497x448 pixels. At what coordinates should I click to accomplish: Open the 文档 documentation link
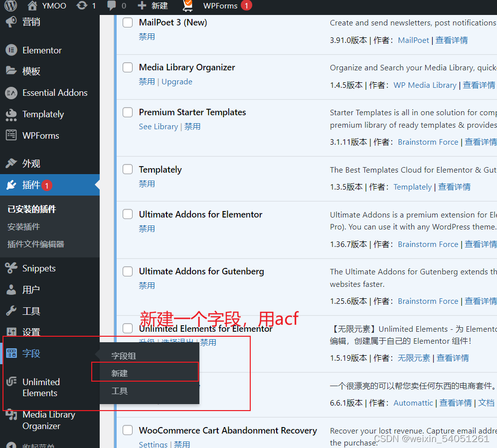coord(486,403)
